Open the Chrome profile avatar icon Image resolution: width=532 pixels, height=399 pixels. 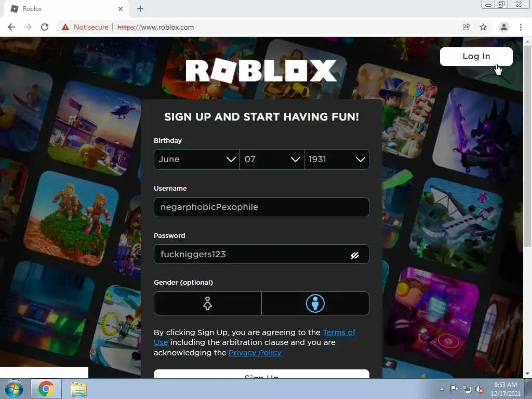click(504, 27)
